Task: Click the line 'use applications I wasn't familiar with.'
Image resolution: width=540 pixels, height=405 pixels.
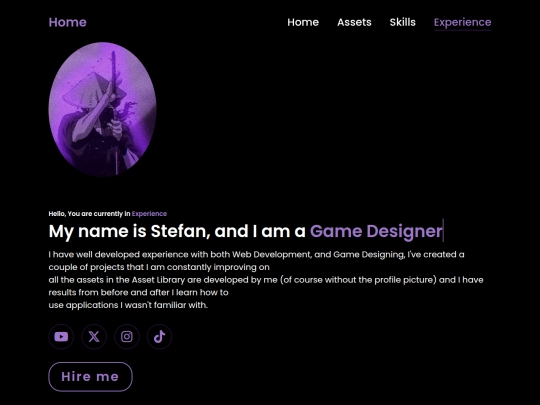Action: [128, 305]
